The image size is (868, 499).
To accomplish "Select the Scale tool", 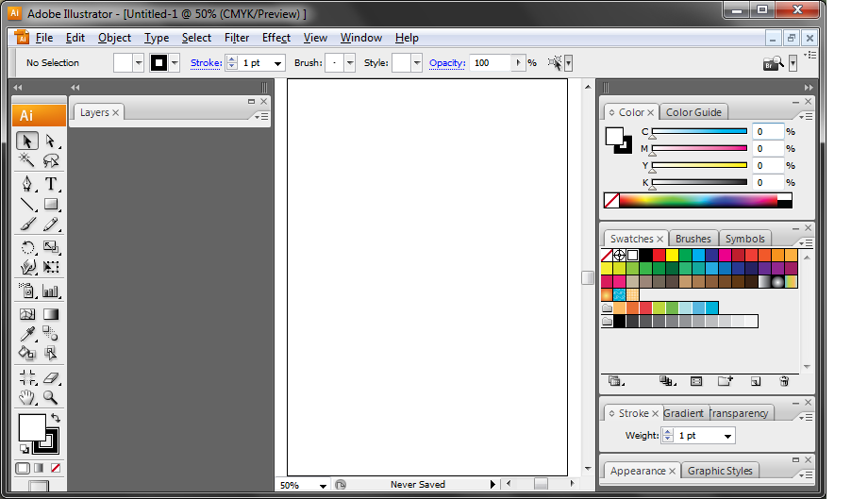I will coord(50,247).
